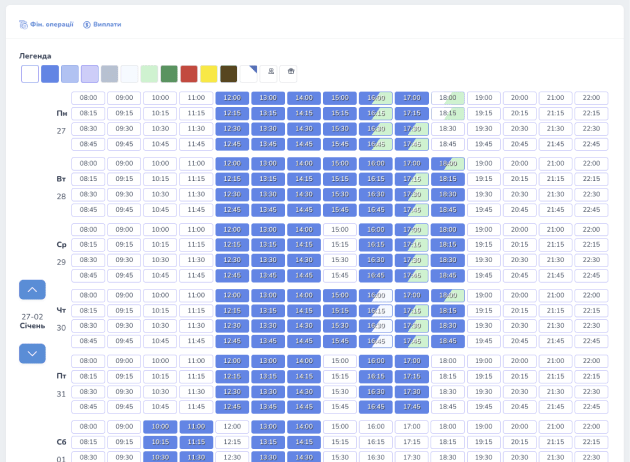Click the Wednesday 29 slot at 17:00
The height and width of the screenshot is (462, 630).
(412, 229)
